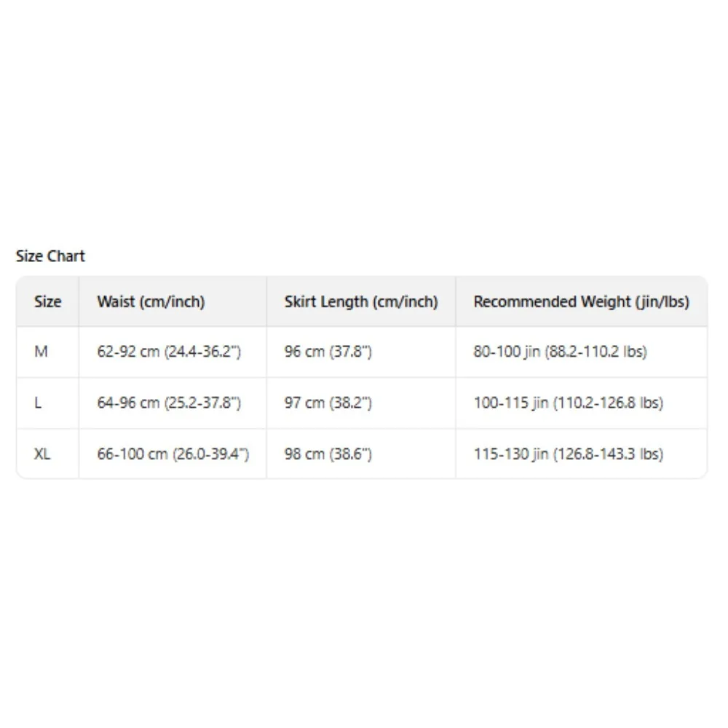
Task: Select the M size cell
Action: [x=41, y=352]
